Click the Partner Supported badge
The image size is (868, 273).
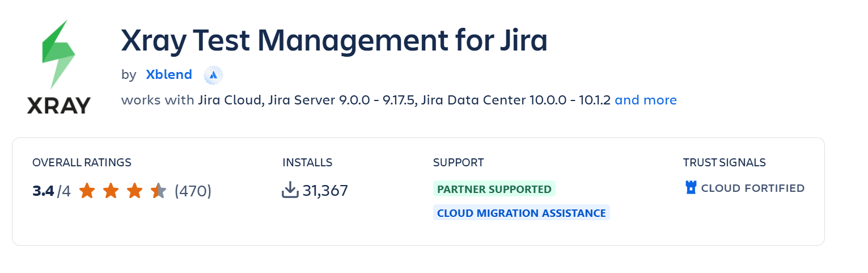[494, 189]
